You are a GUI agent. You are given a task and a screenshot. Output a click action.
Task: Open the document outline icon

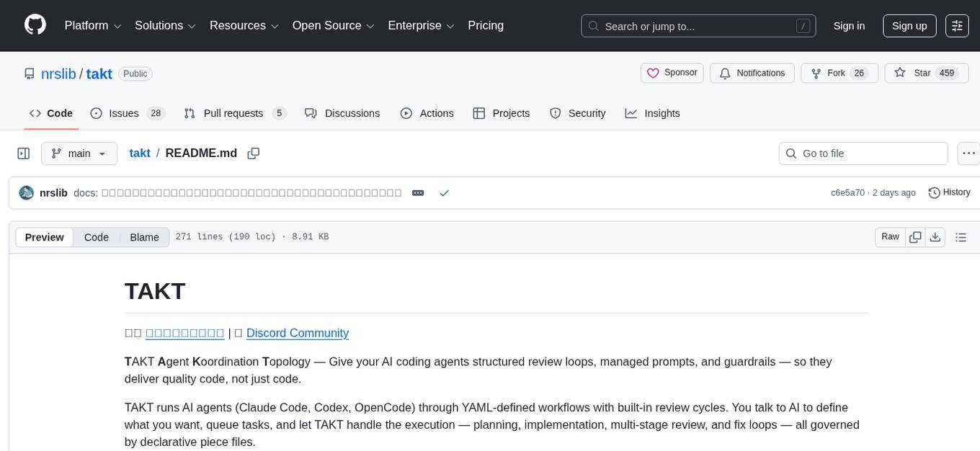point(960,237)
